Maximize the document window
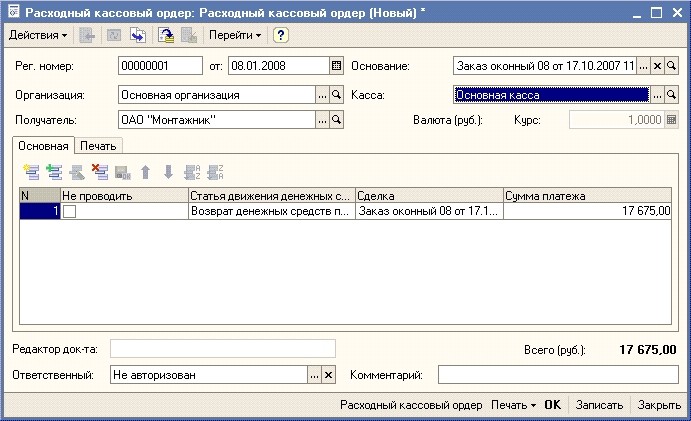This screenshot has width=691, height=421. pyautogui.click(x=656, y=13)
